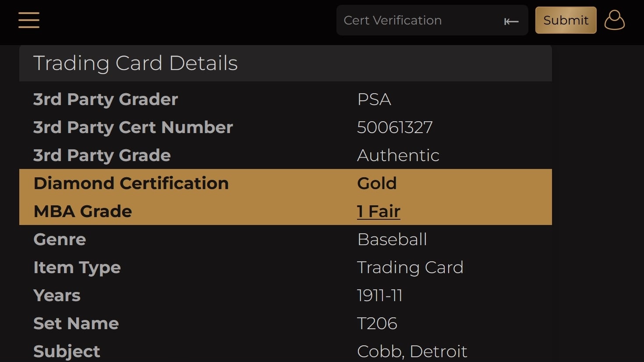Click the Diamond Certification label

[131, 183]
